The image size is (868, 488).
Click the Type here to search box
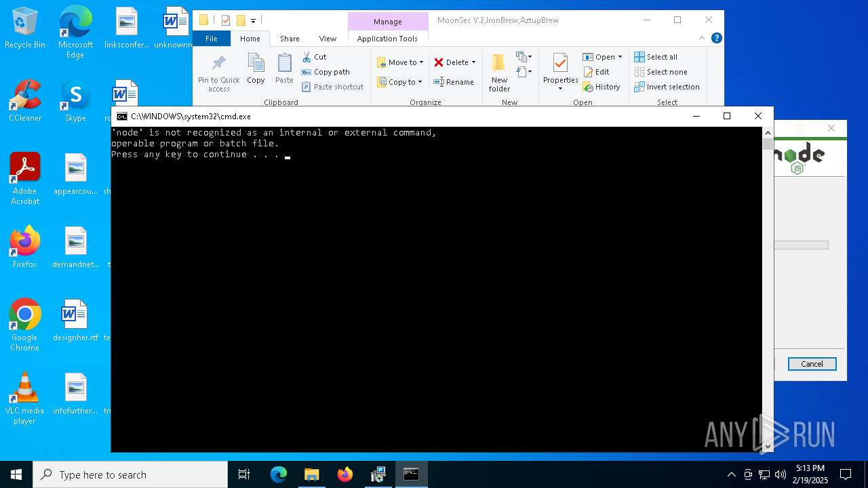click(x=130, y=474)
